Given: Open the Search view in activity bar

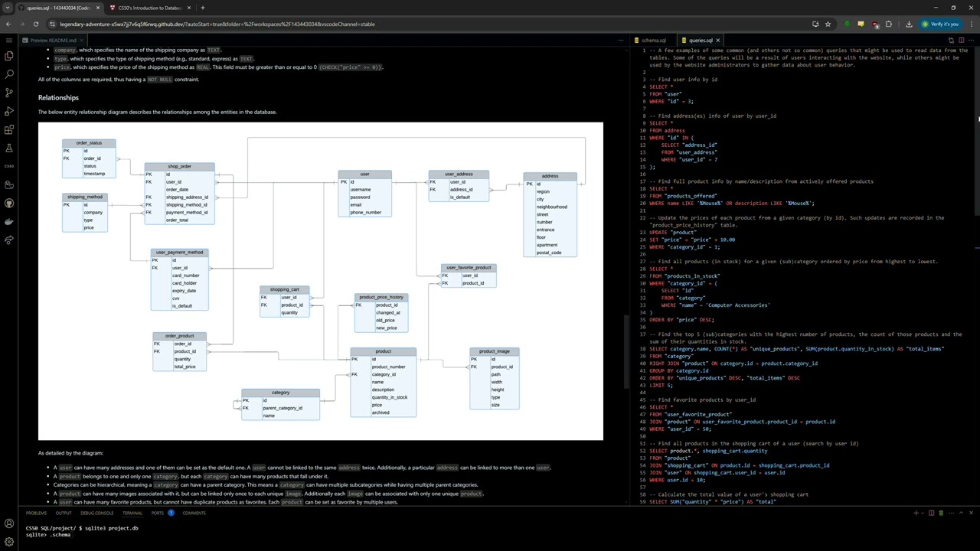Looking at the screenshot, I should tap(8, 74).
